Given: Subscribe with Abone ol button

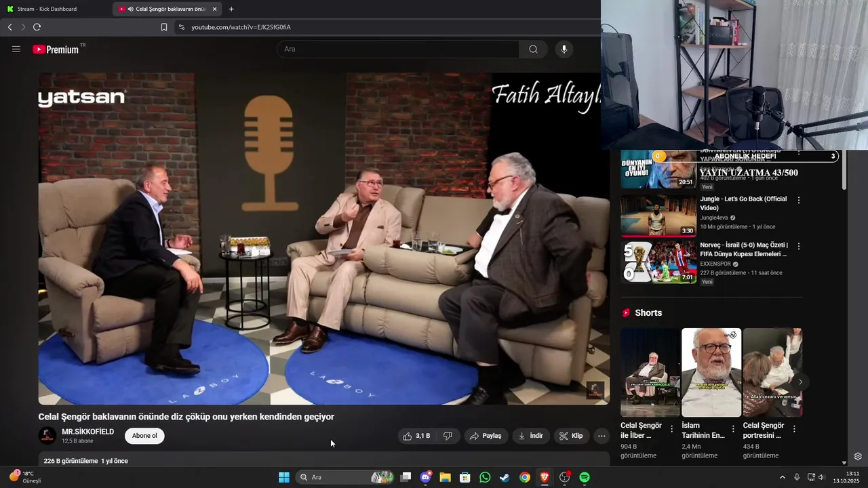Looking at the screenshot, I should coord(144,436).
